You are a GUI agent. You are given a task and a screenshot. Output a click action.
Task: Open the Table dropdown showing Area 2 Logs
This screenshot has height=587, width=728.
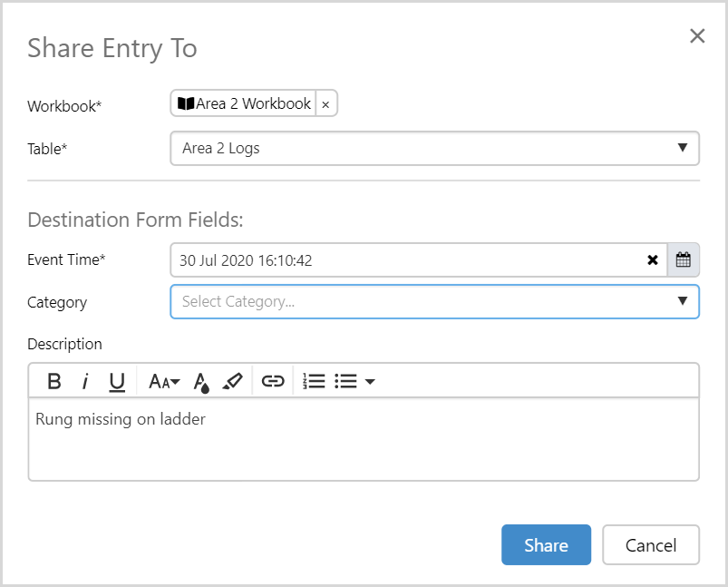click(x=434, y=149)
